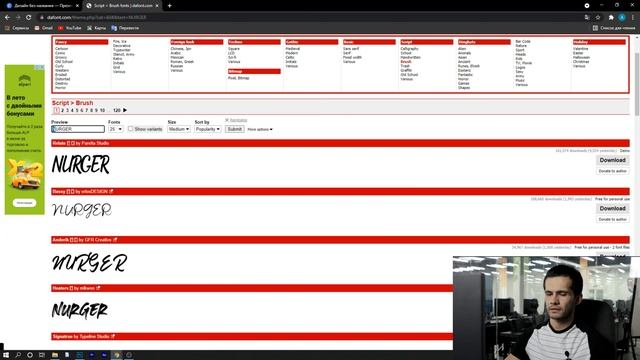
Task: Toggle the Show variants checkbox
Action: tap(130, 129)
